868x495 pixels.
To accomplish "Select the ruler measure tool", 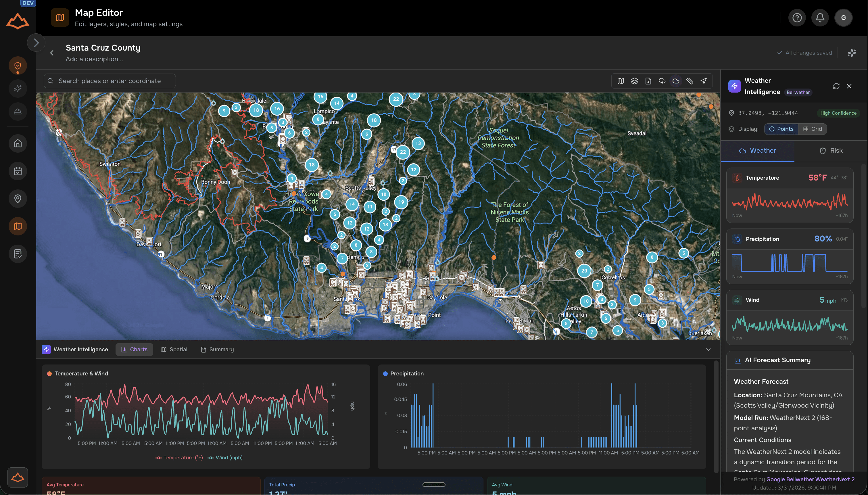I will (x=690, y=81).
